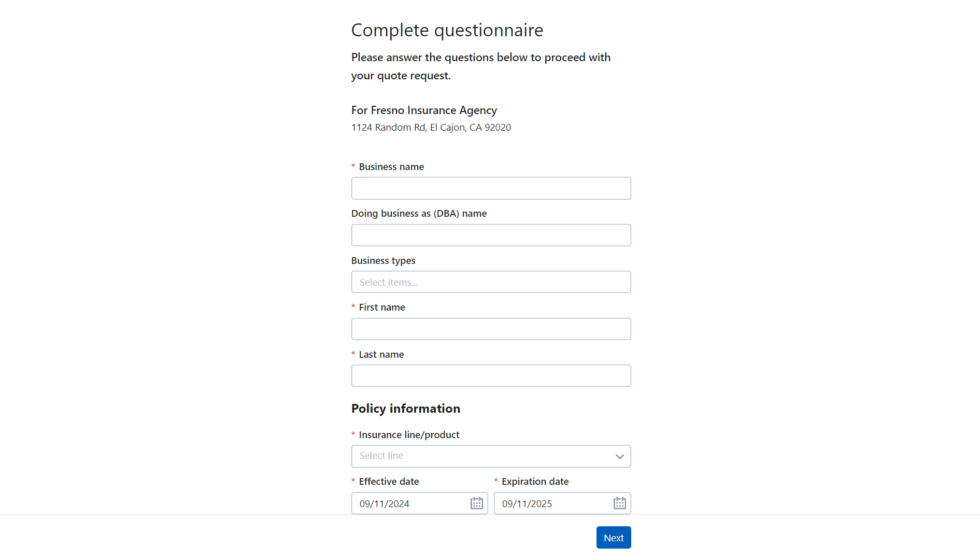The height and width of the screenshot is (560, 980).
Task: Click the First name text field
Action: [491, 329]
